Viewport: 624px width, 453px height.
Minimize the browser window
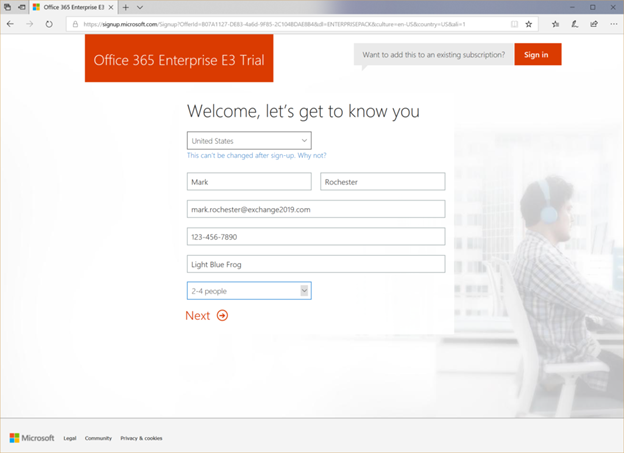[572, 7]
